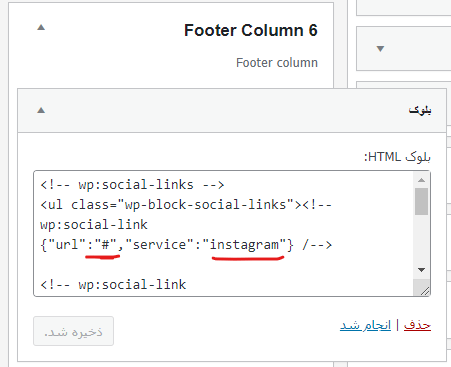
Task: Click the textarea resize grip
Action: click(424, 291)
